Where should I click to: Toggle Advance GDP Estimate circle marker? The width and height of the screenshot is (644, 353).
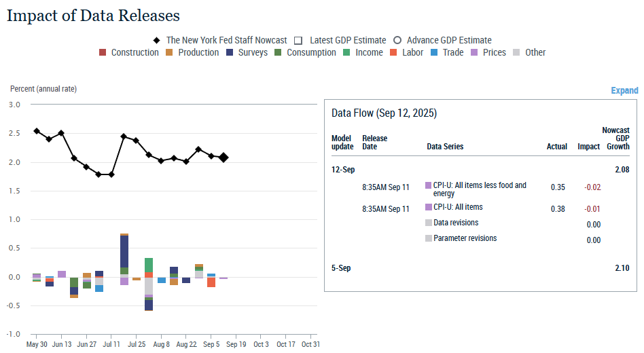tap(398, 41)
